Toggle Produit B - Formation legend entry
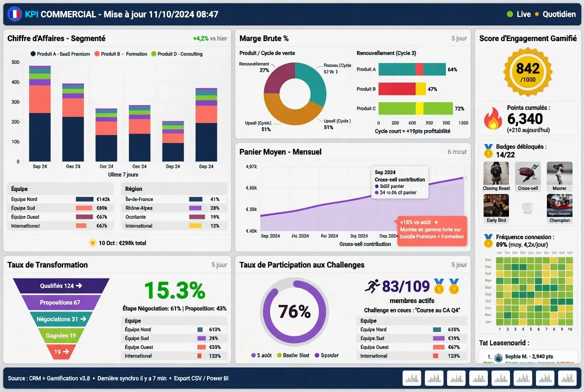The height and width of the screenshot is (392, 584). pyautogui.click(x=120, y=53)
